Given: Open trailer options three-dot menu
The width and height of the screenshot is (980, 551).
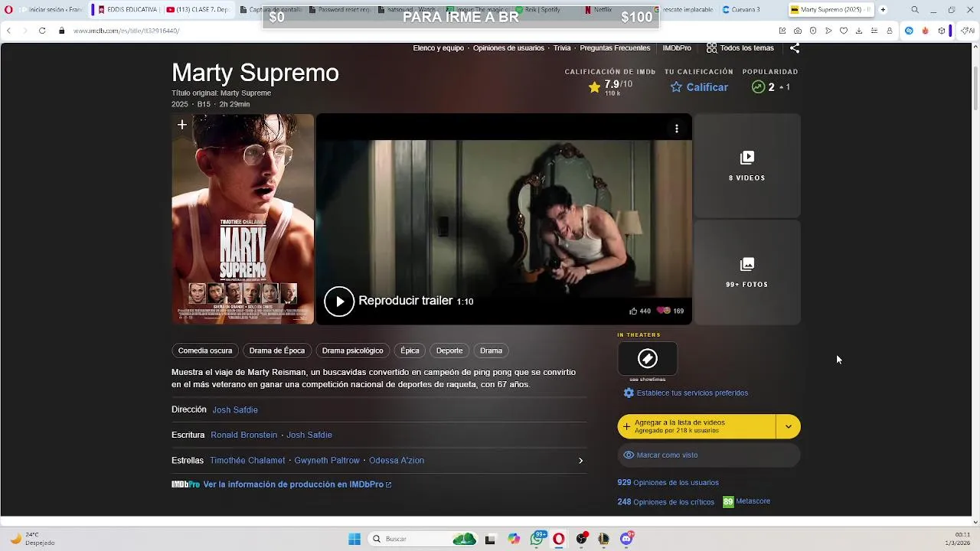Looking at the screenshot, I should 677,129.
